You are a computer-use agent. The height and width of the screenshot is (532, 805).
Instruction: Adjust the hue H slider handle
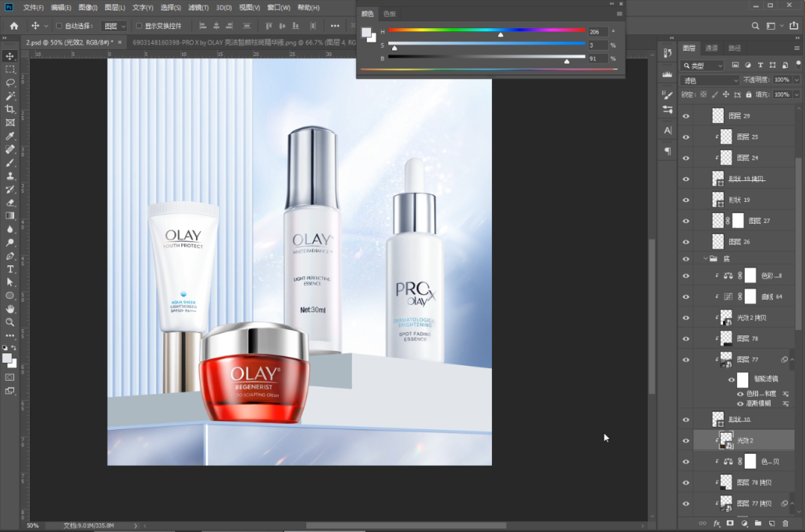[501, 34]
